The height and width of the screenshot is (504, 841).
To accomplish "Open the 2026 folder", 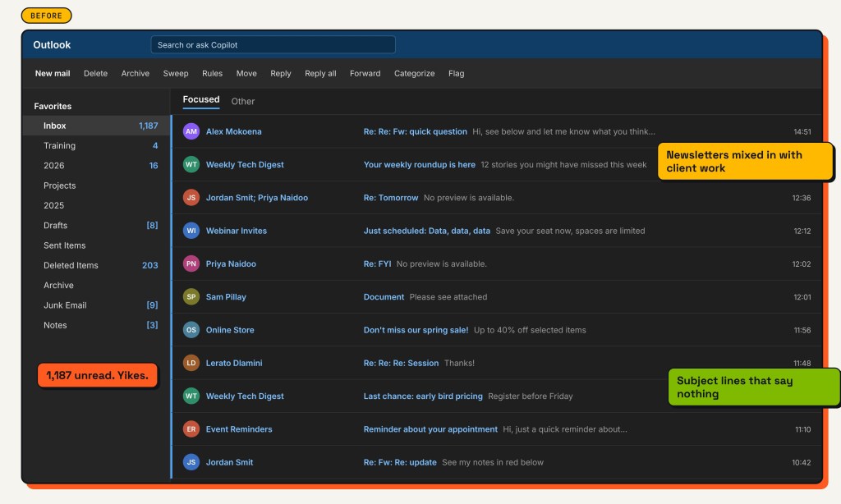I will pos(97,166).
